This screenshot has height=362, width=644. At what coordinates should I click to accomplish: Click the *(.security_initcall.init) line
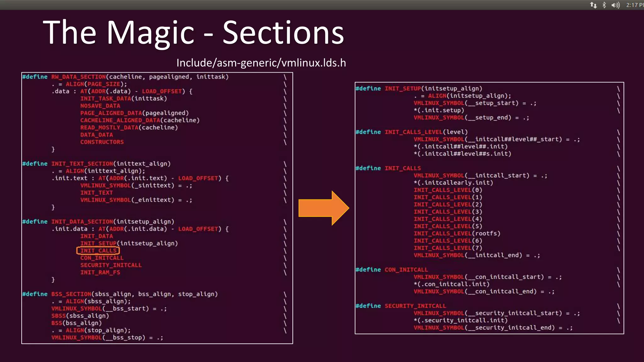[x=461, y=320]
